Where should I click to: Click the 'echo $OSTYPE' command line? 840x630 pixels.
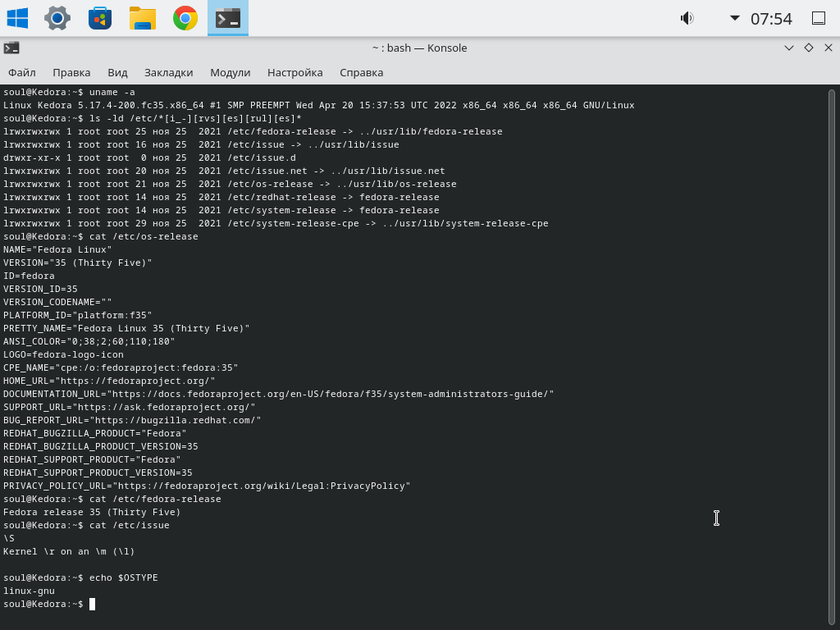(x=80, y=577)
